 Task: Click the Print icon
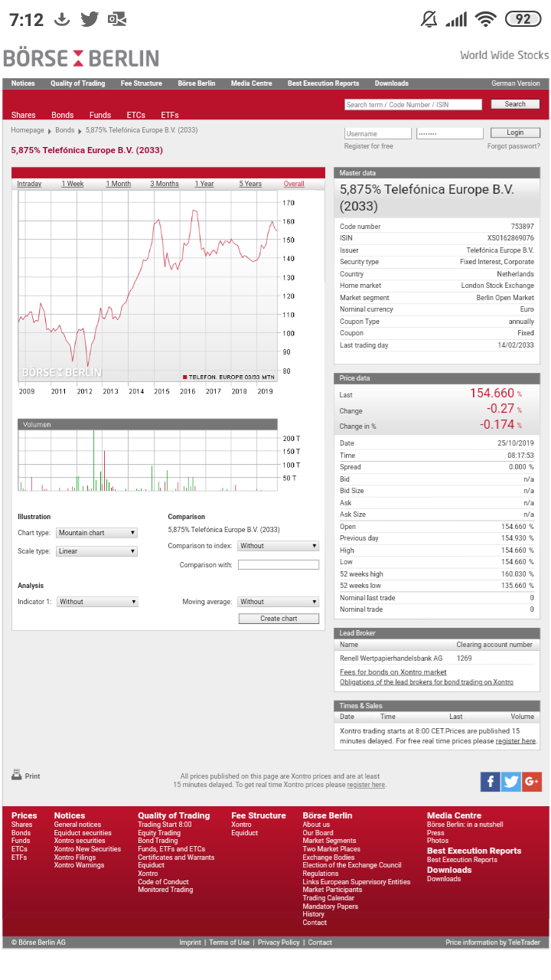tap(17, 775)
